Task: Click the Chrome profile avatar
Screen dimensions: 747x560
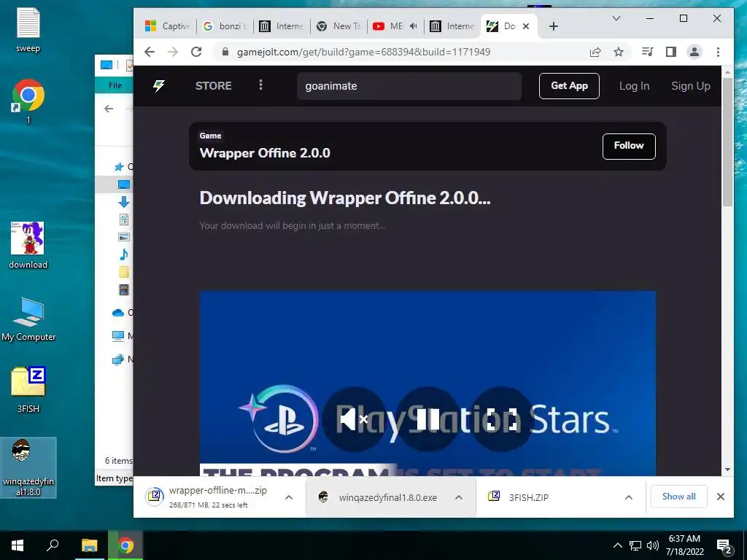Action: point(694,52)
